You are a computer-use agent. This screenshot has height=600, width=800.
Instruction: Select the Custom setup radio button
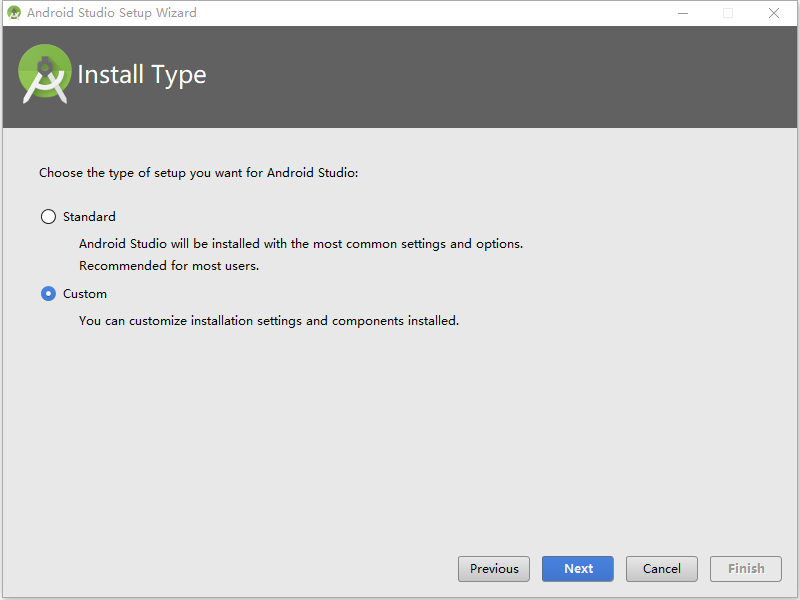pos(48,293)
